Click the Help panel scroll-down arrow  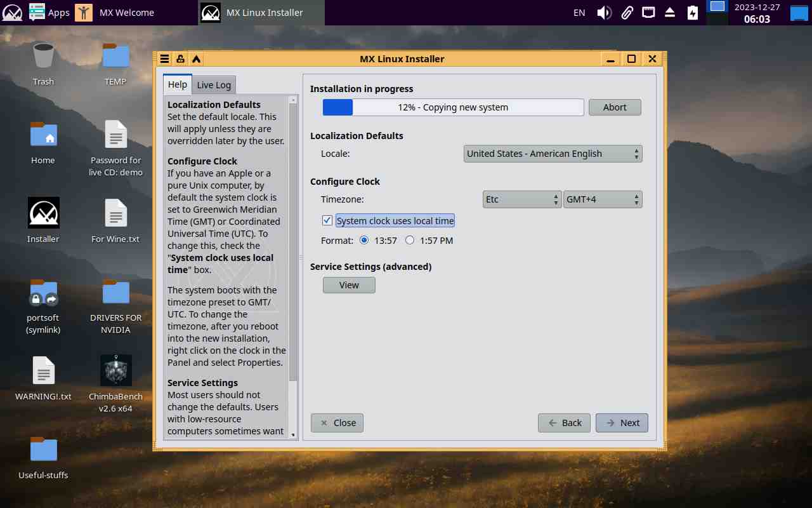293,434
